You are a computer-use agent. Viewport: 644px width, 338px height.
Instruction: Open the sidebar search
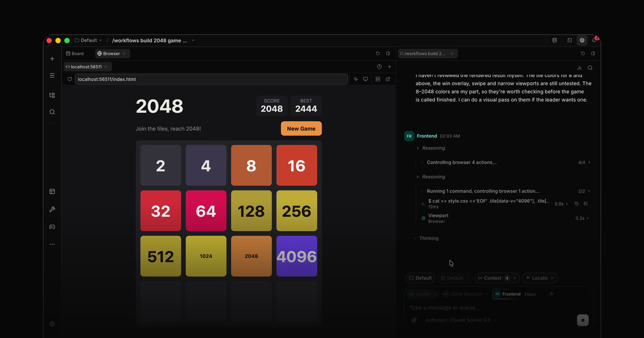52,112
